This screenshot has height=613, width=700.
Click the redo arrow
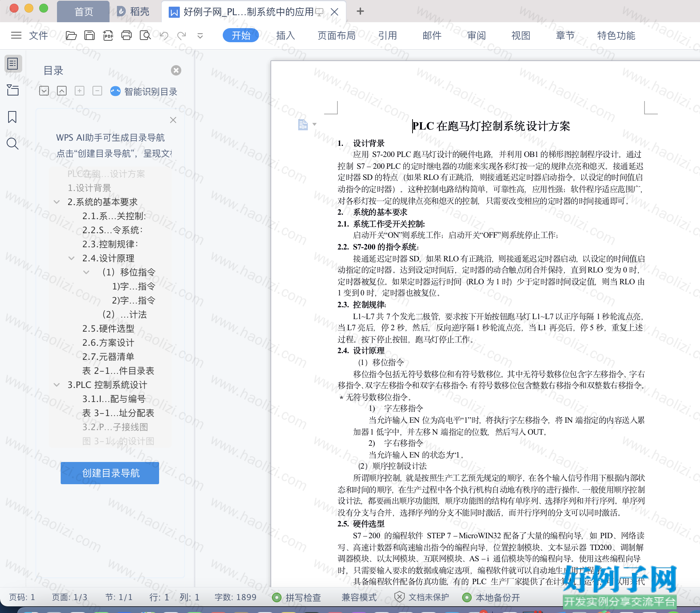(x=181, y=36)
